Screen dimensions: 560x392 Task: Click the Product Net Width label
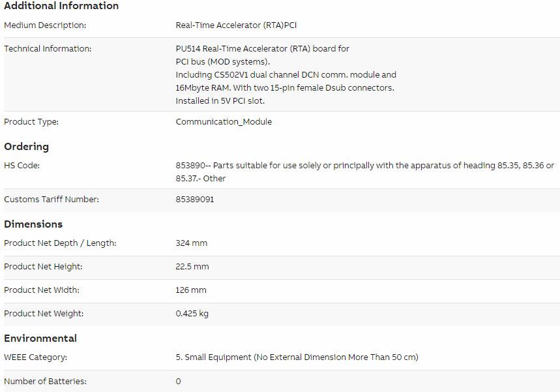[42, 290]
